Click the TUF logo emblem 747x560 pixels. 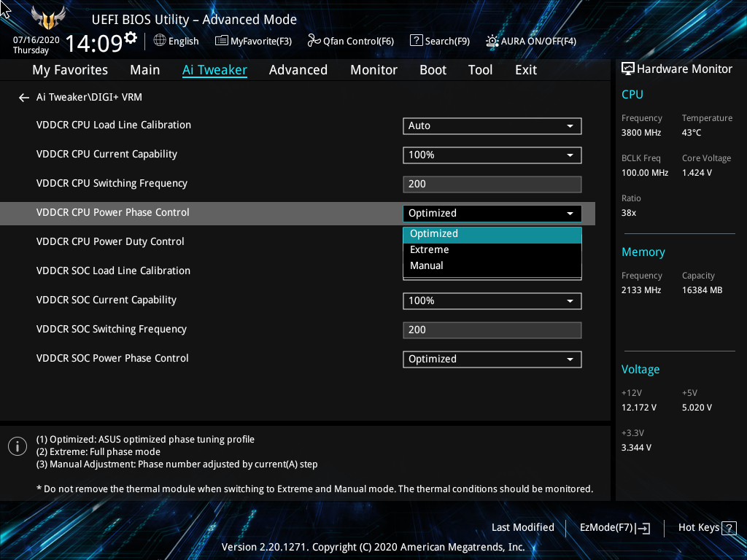click(x=48, y=18)
